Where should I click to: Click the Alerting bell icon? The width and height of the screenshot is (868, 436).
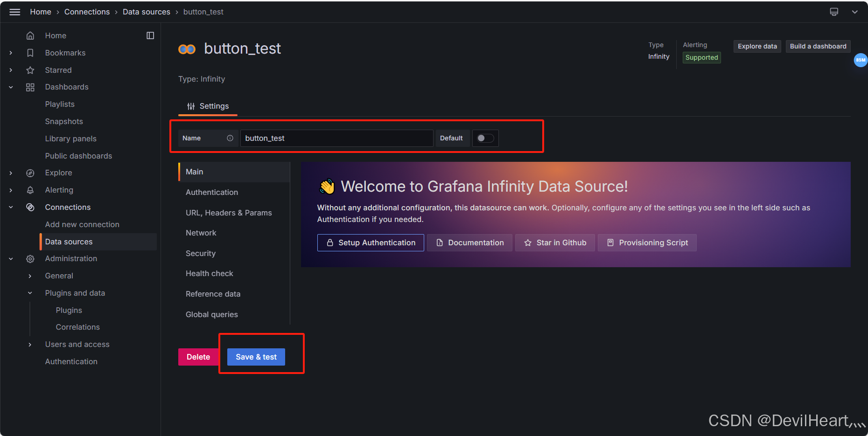pos(30,190)
